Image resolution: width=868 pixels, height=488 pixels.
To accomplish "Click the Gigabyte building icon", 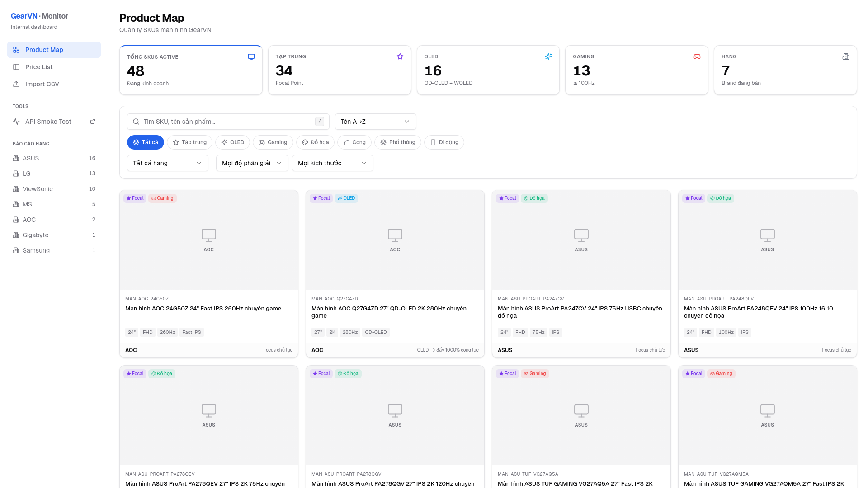I will pos(16,235).
